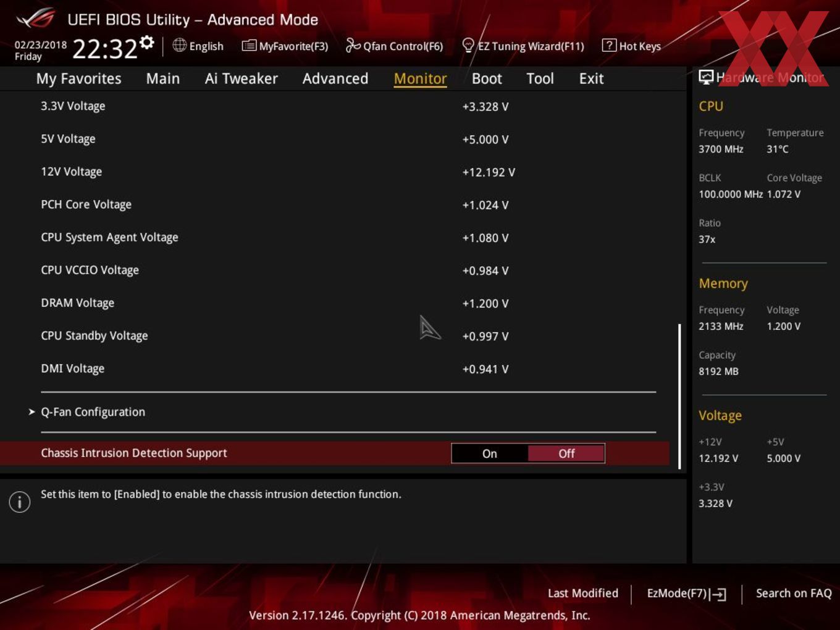The height and width of the screenshot is (630, 840).
Task: Select the CPU Standby Voltage row
Action: 342,336
